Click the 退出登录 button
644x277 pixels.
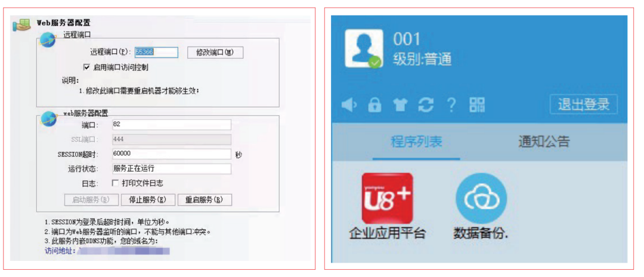tap(584, 104)
